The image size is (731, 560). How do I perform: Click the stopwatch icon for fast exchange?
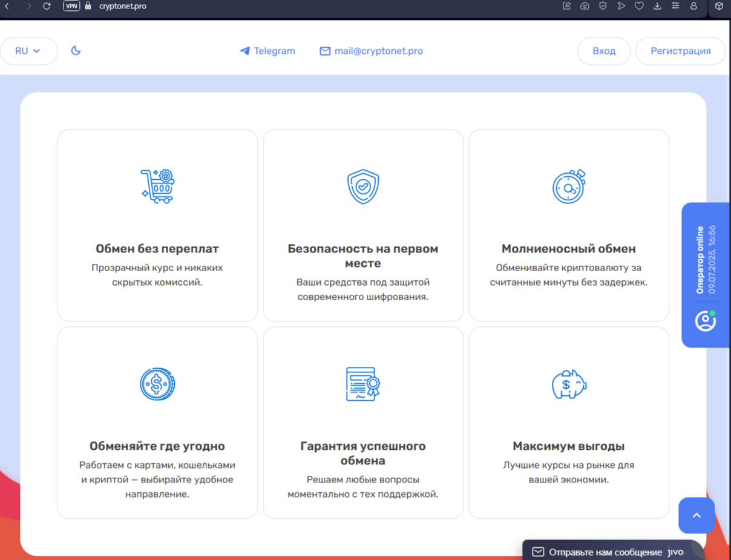click(569, 186)
